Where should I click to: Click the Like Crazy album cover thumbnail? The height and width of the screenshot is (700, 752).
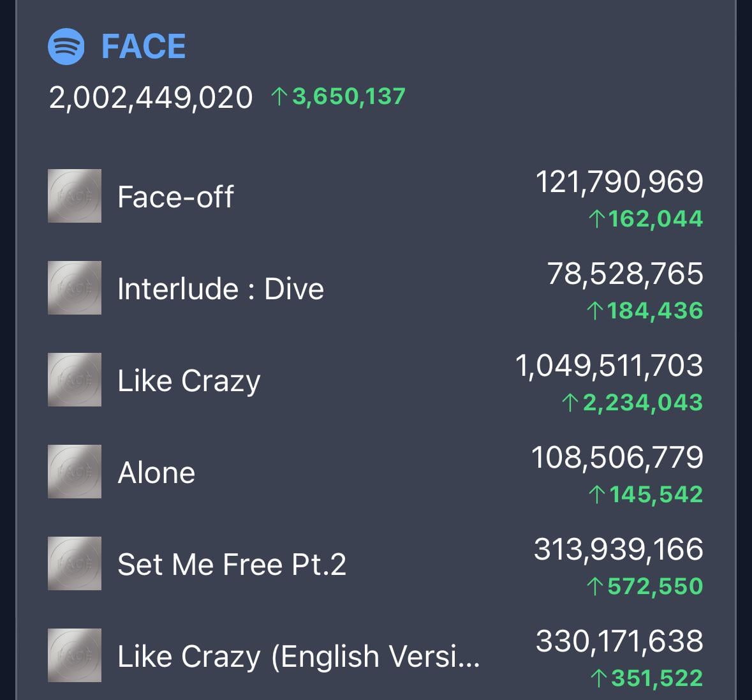point(75,380)
